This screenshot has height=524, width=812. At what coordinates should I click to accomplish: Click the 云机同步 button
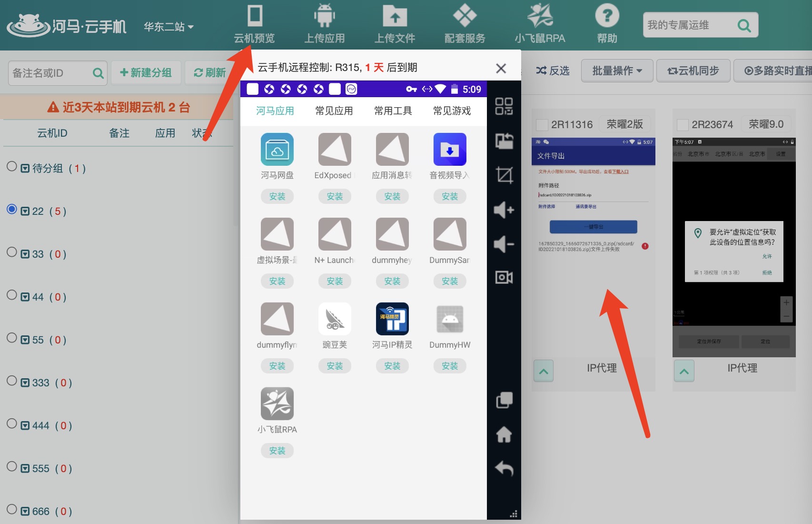pos(693,71)
